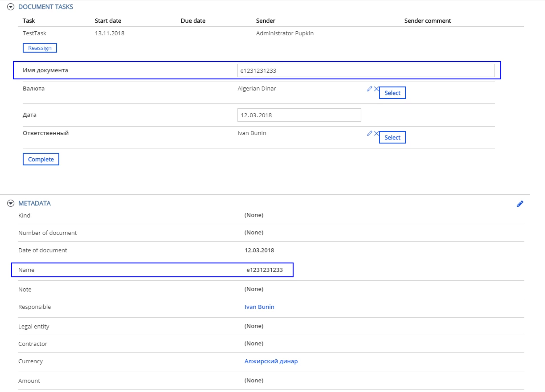Click the Date of document value 12.03.2018
Screen dimensions: 545x392
(259, 250)
